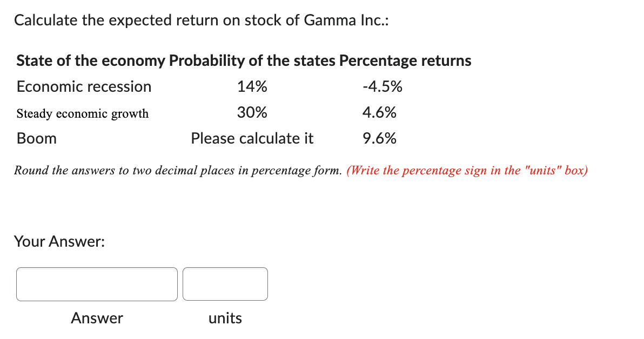
Task: Click the 30% probability value
Action: click(x=252, y=112)
